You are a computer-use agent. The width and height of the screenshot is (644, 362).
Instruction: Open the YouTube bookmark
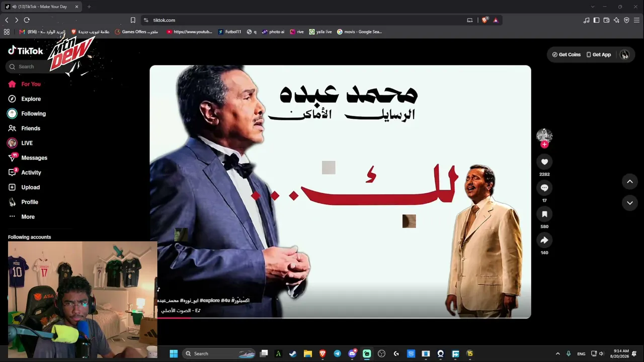point(189,32)
